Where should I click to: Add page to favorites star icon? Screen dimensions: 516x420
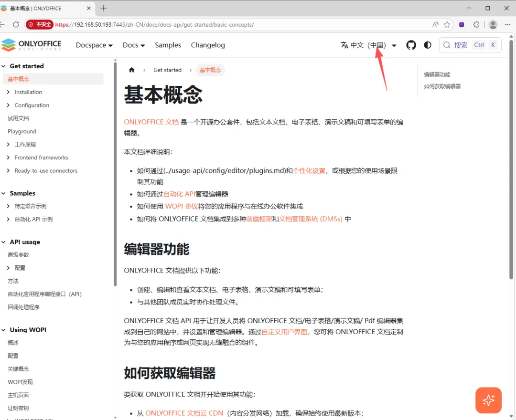(x=447, y=25)
